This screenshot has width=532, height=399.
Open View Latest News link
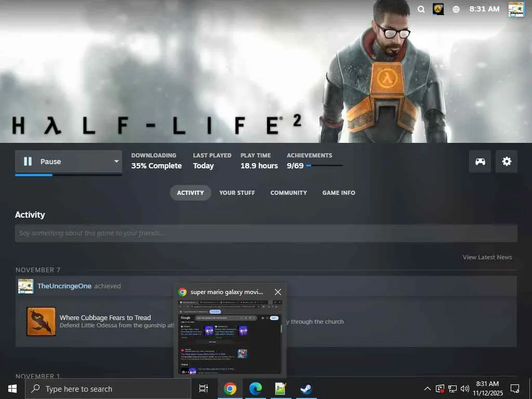487,257
